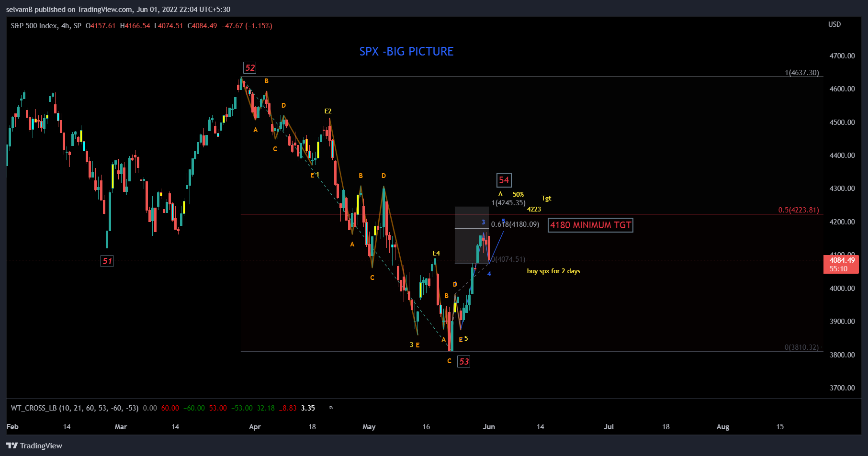The width and height of the screenshot is (868, 456).
Task: Click the 0.5(4223.81) retracement label
Action: (x=799, y=210)
